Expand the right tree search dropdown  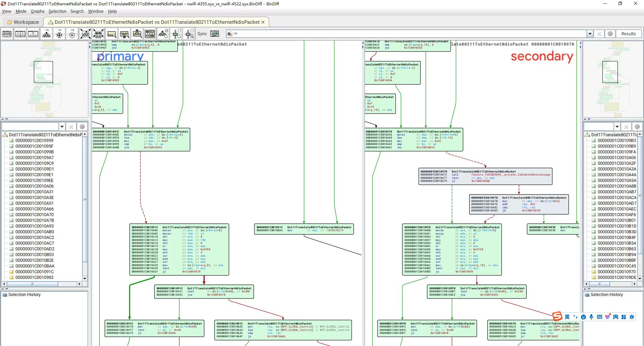(617, 127)
